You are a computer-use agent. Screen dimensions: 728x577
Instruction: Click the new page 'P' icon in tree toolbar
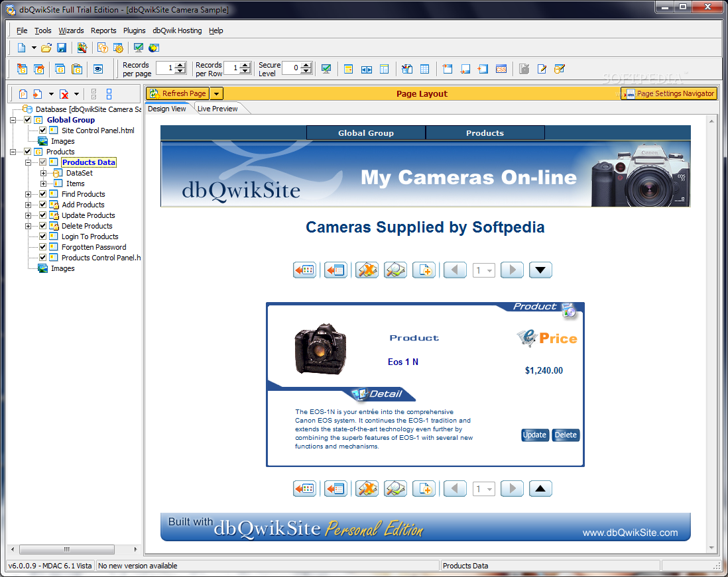pos(23,94)
